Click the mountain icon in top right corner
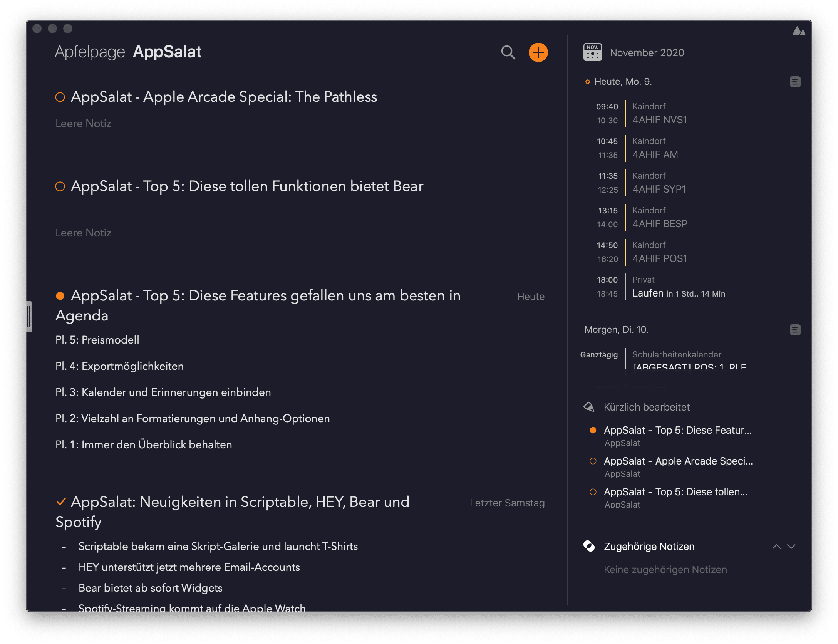 pyautogui.click(x=799, y=31)
